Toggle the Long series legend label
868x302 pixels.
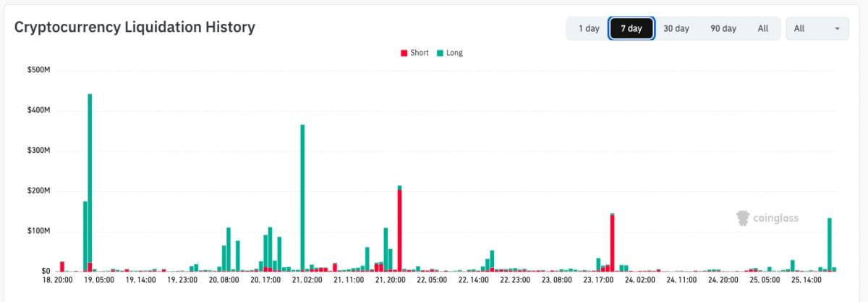tap(454, 53)
